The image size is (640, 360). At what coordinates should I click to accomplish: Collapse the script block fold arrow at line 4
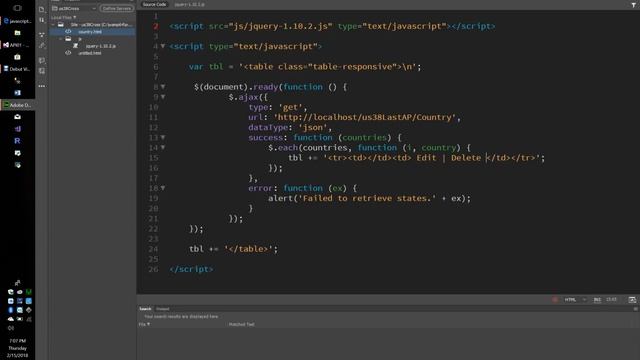[x=163, y=46]
